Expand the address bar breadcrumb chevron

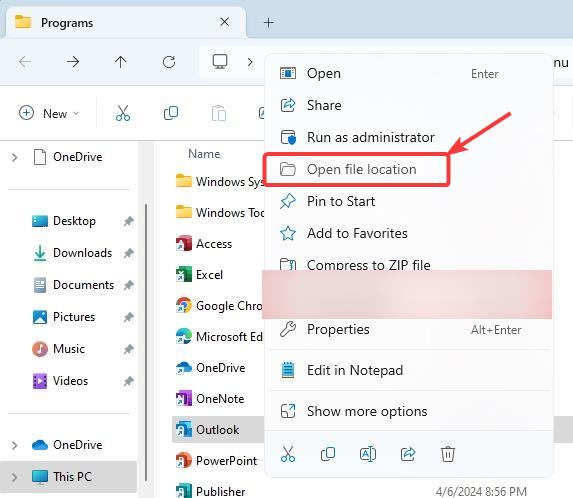[250, 62]
